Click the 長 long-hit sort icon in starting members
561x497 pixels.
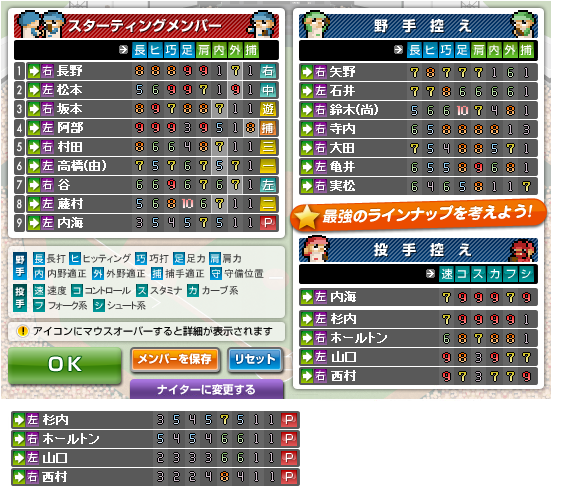[140, 50]
